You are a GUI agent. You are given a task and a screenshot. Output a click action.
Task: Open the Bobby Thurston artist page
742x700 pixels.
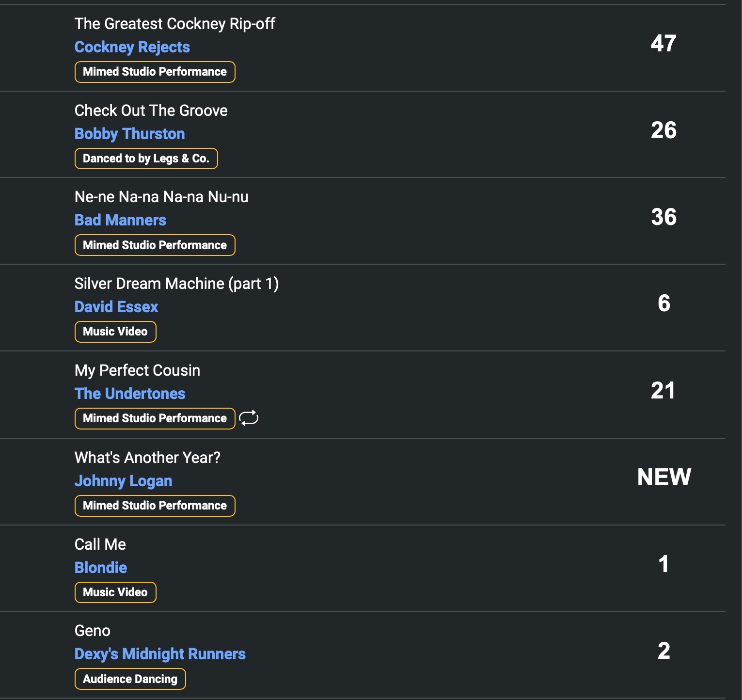(129, 134)
